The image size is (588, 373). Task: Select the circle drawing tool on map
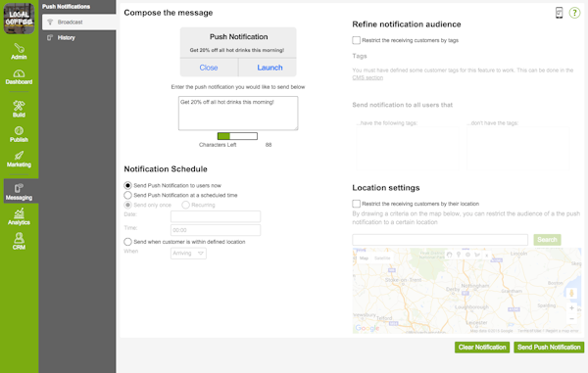pyautogui.click(x=467, y=255)
